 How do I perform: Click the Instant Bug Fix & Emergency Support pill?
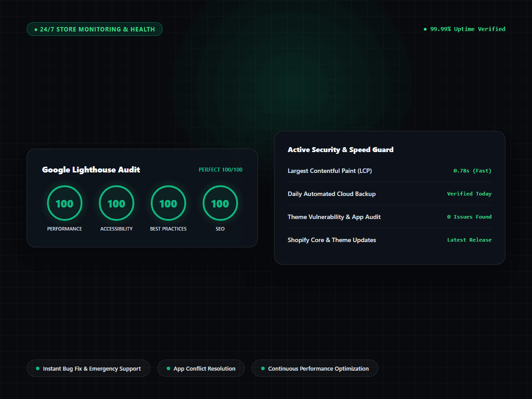(x=88, y=368)
